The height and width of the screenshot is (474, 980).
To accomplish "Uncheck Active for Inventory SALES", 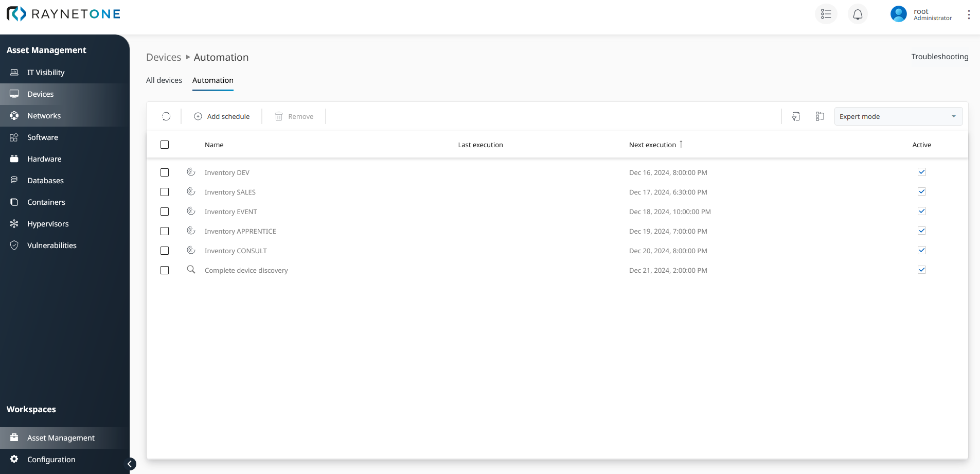I will click(x=921, y=191).
